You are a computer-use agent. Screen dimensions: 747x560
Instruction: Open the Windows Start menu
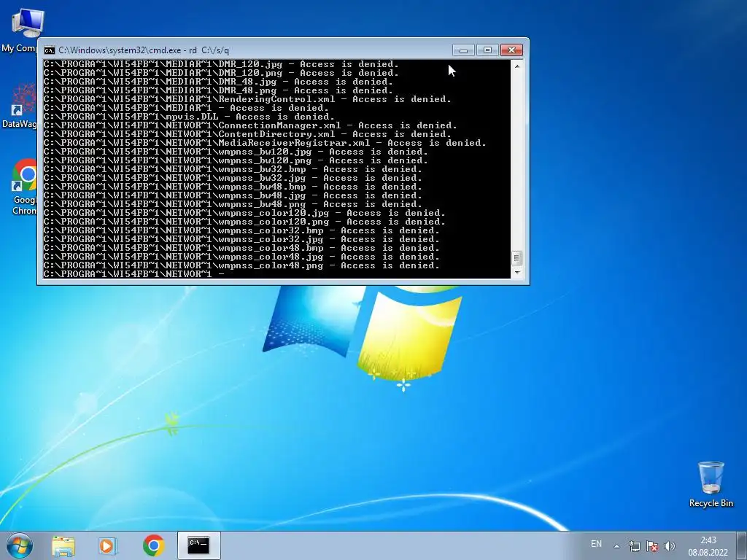coord(20,545)
